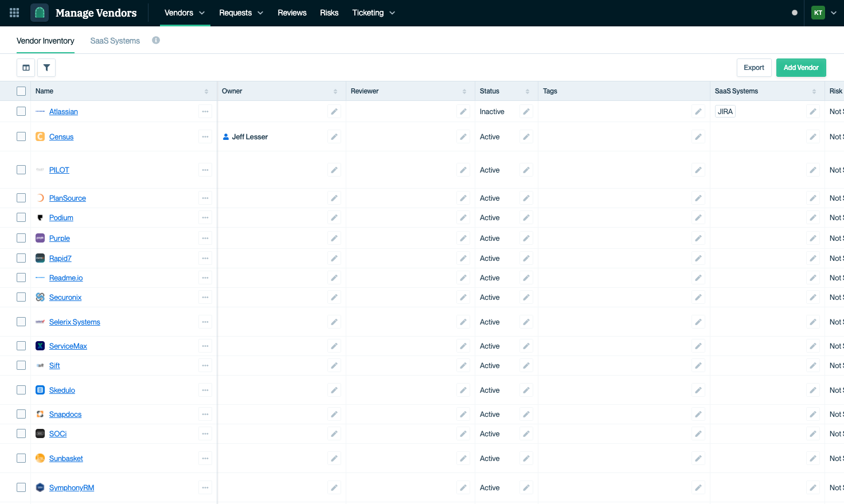
Task: Open row actions menu for Rapid7
Action: pyautogui.click(x=205, y=258)
